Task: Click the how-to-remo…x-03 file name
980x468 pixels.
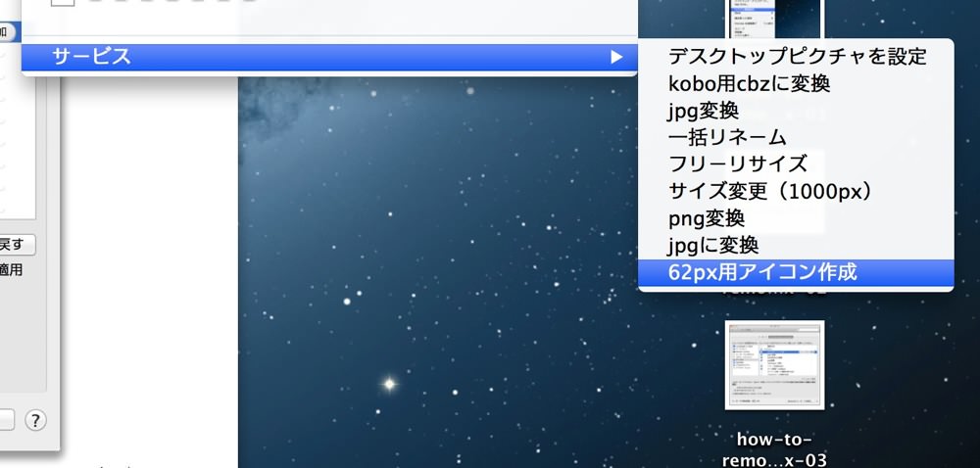Action: (774, 450)
